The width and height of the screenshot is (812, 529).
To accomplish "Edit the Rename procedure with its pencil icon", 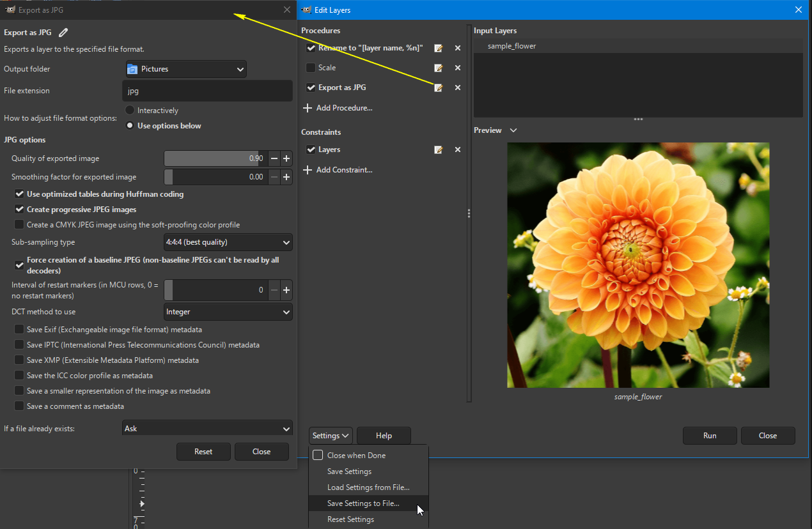I will (x=438, y=48).
